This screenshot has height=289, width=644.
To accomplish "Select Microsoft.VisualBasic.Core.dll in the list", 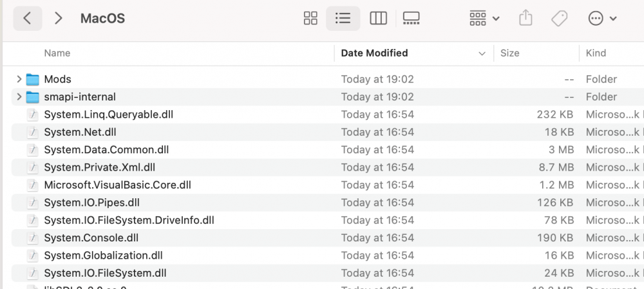I will pos(117,185).
